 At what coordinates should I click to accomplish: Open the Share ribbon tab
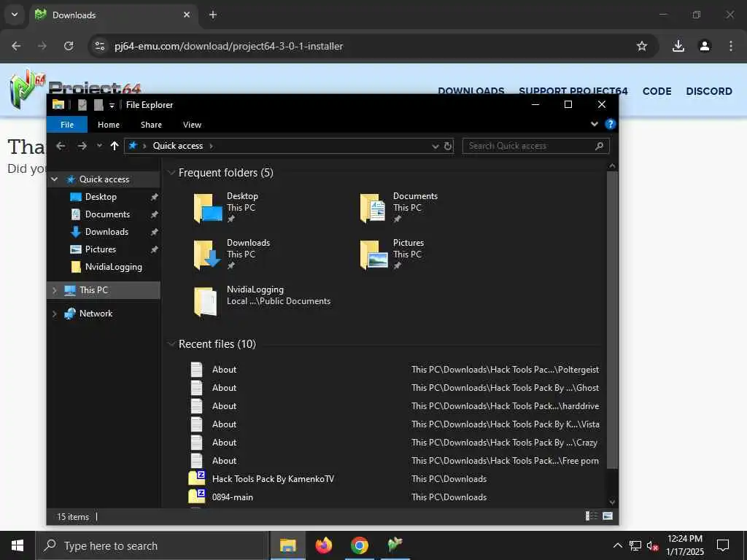(151, 125)
